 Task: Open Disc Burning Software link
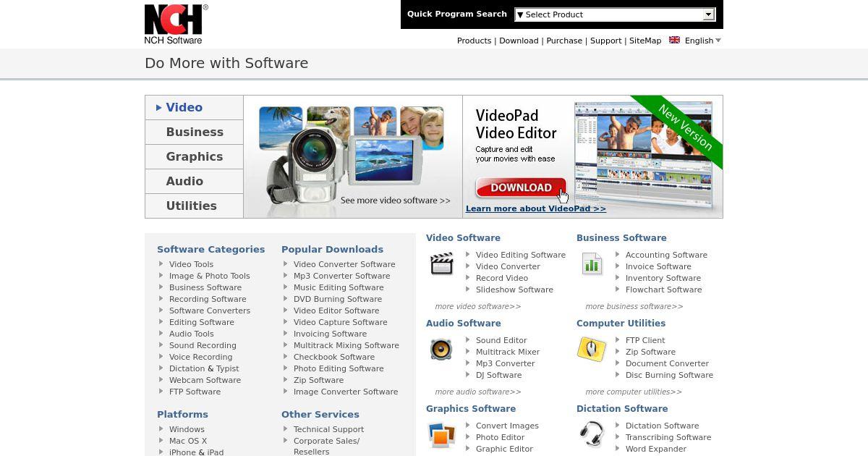pos(669,375)
